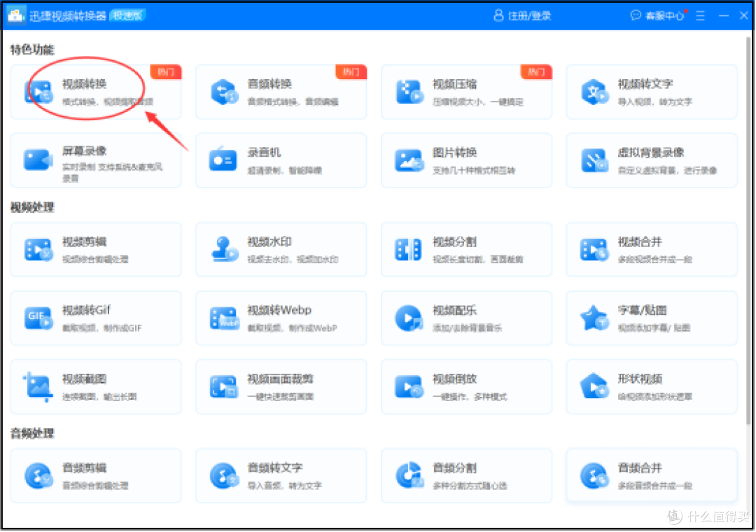Open the 音频分割 audio split icon
The width and height of the screenshot is (756, 532).
(x=409, y=475)
